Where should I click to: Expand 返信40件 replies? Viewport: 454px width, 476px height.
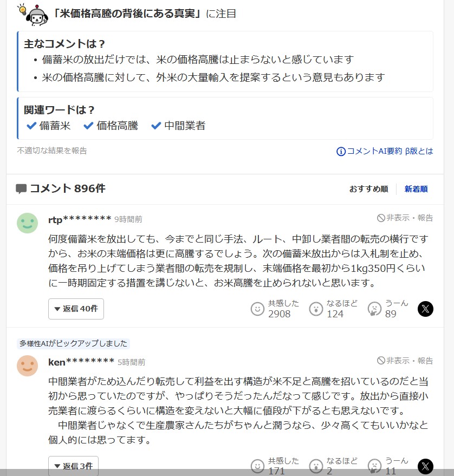[76, 309]
